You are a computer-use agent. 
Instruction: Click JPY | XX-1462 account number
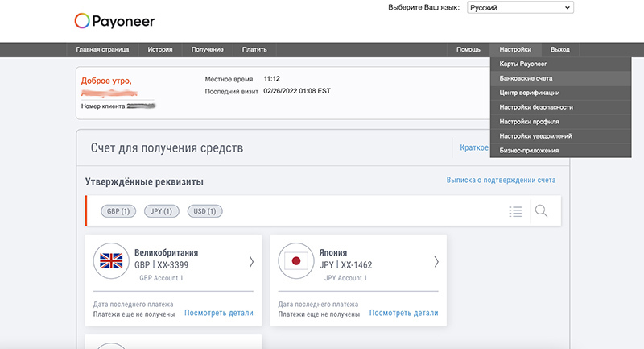(346, 265)
